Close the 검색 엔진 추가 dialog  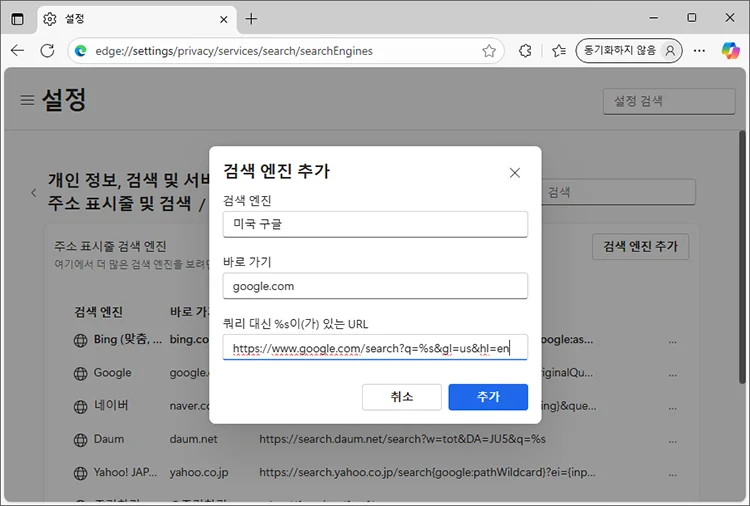(x=515, y=173)
